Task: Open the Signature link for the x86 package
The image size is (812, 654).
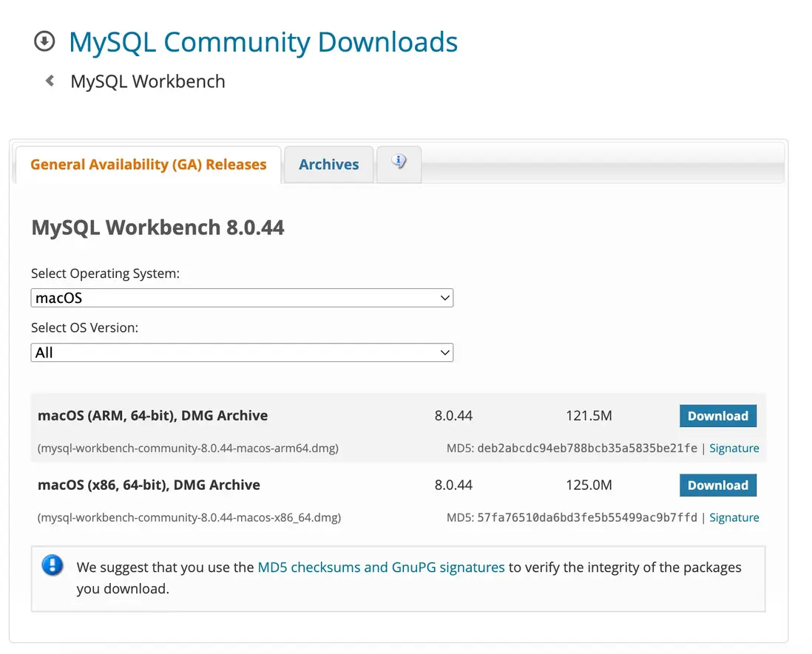Action: coord(734,518)
